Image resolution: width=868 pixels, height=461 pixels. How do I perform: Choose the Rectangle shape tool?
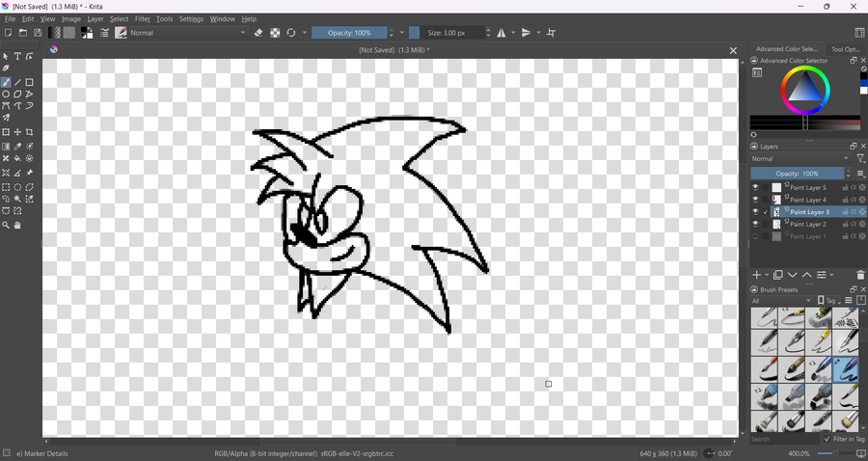(29, 83)
